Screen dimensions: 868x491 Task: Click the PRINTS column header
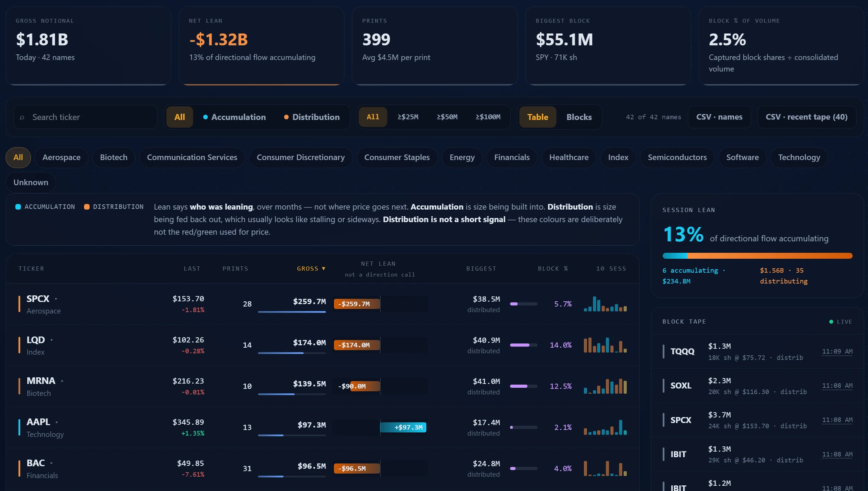point(235,269)
